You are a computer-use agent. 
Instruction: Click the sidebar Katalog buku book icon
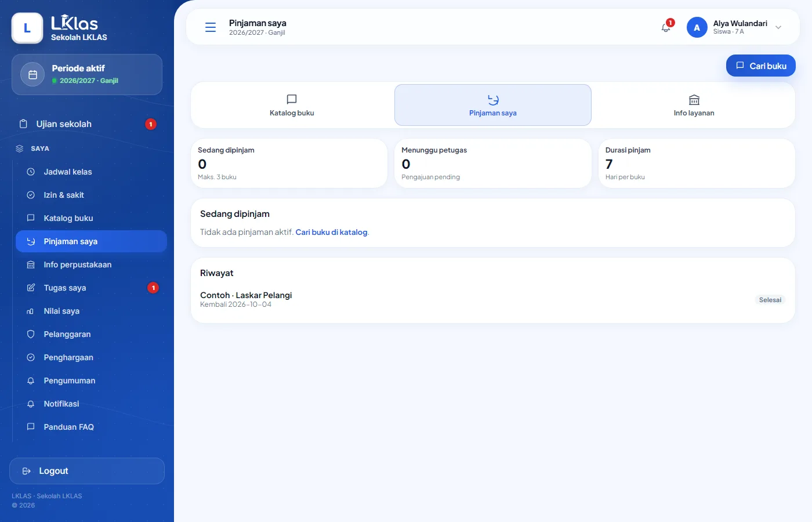tap(31, 218)
